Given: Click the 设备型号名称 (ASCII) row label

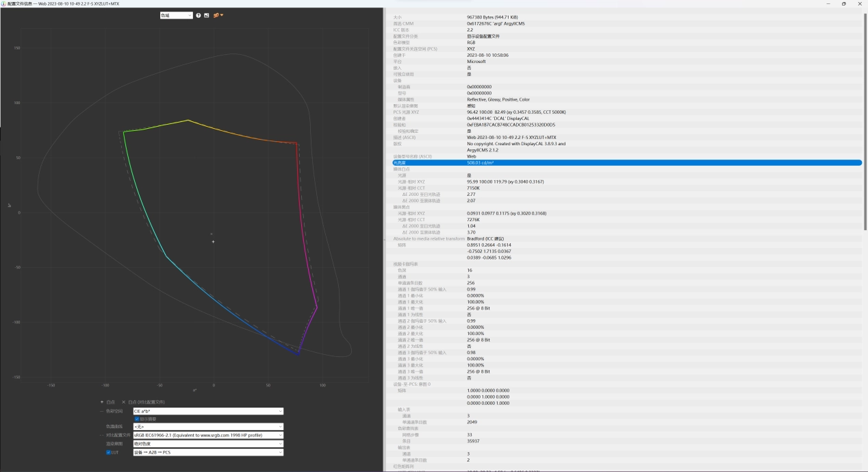Looking at the screenshot, I should point(413,156).
